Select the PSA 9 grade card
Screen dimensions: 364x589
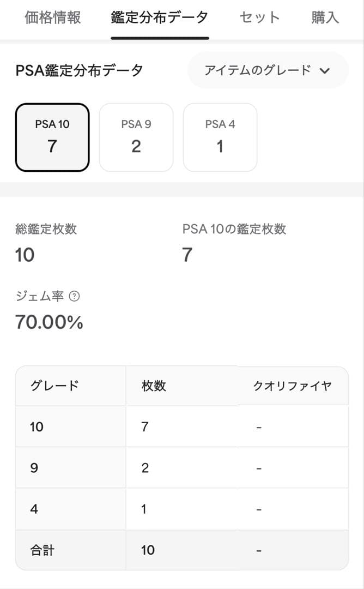(x=136, y=137)
